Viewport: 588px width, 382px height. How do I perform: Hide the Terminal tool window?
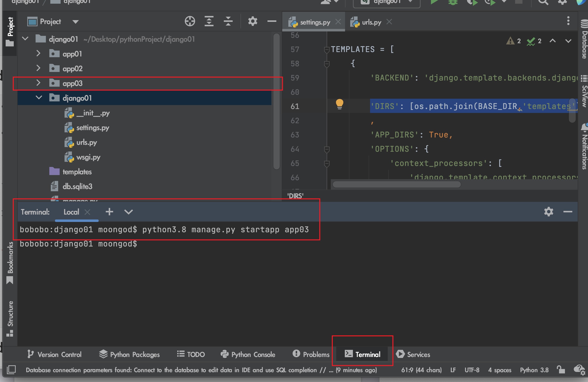click(568, 212)
